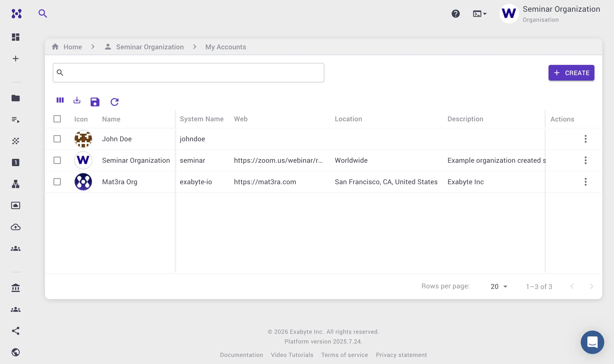Expand the terminal dropdown in top bar

[x=479, y=14]
